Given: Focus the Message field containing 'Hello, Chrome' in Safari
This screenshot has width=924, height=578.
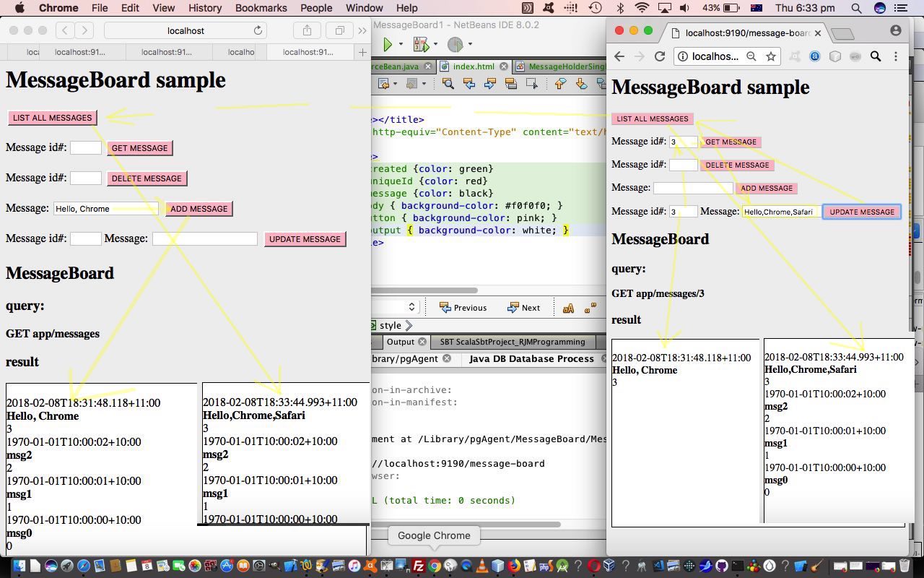Looking at the screenshot, I should click(x=105, y=208).
